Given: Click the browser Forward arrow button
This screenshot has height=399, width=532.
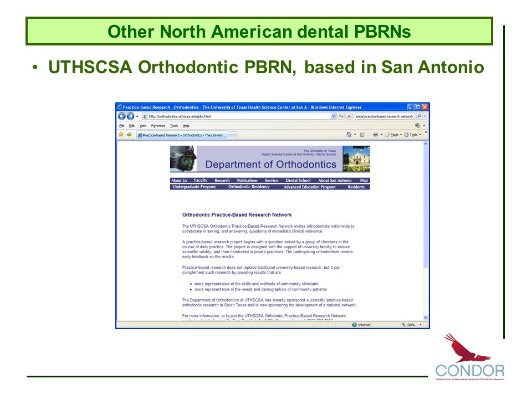Looking at the screenshot, I should [x=130, y=116].
